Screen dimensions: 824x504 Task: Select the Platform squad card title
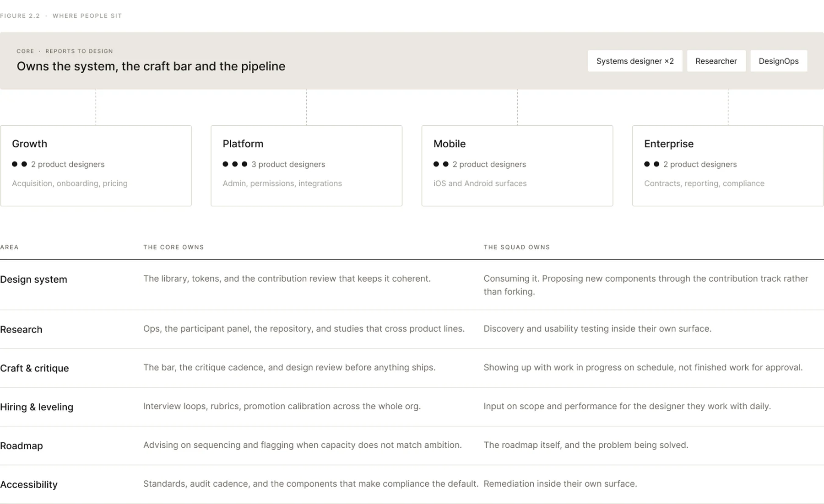click(x=243, y=144)
